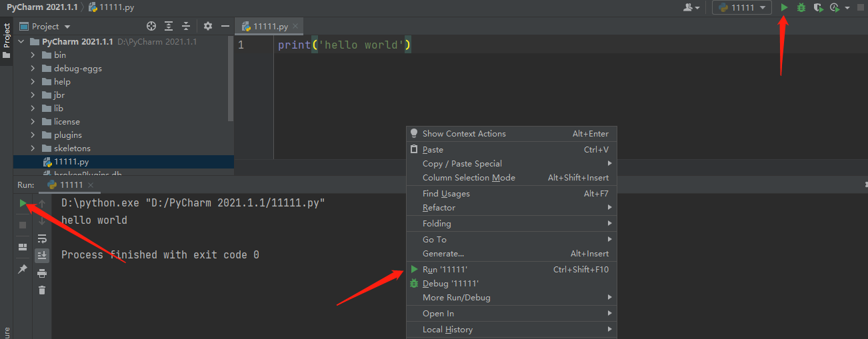Expand all items in the Project panel
868x339 pixels.
169,26
